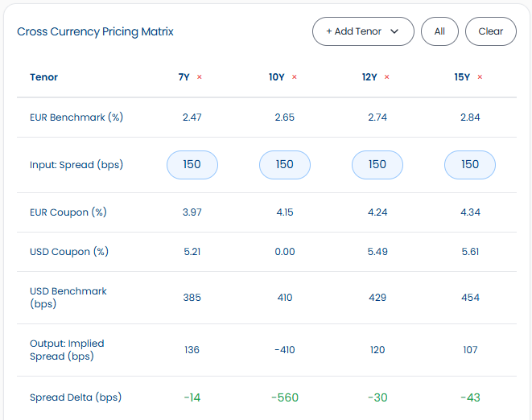Remove the 10Y tenor column
Viewport: 532px width, 420px height.
(x=295, y=77)
